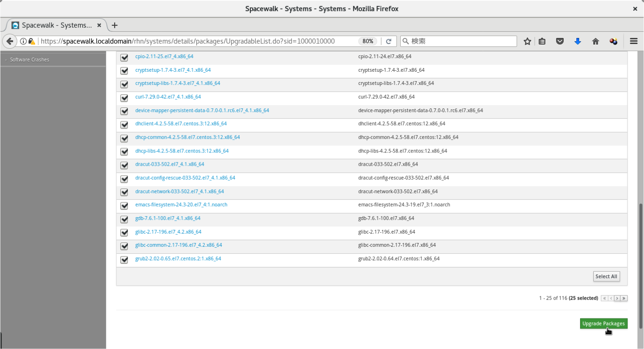
Task: Go to previous page of package list
Action: pos(611,298)
